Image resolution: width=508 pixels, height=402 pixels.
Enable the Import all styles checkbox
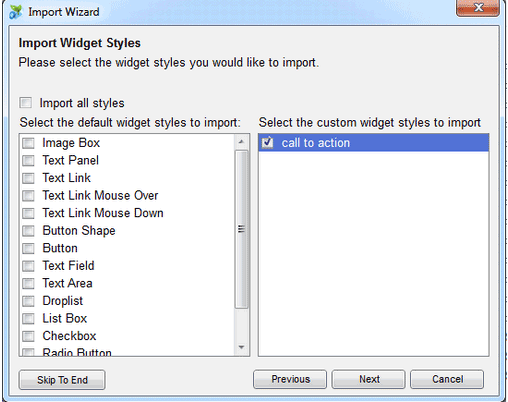coord(26,103)
